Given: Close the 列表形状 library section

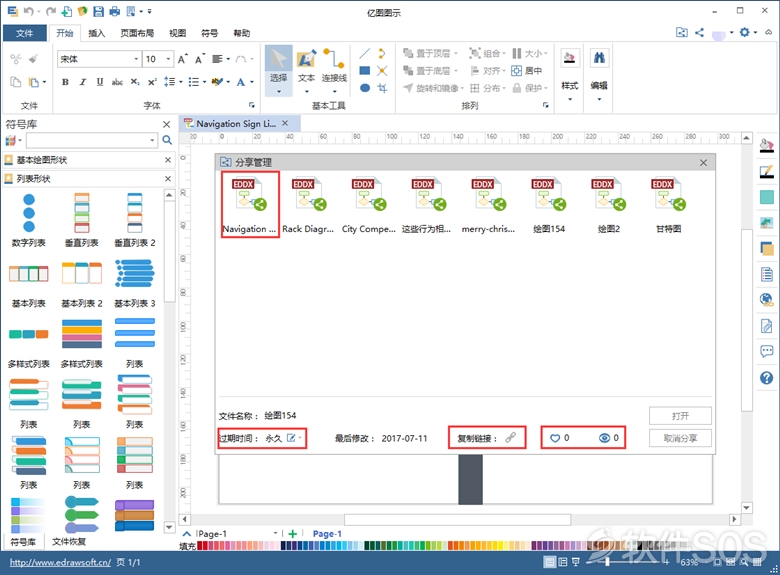Looking at the screenshot, I should [168, 179].
